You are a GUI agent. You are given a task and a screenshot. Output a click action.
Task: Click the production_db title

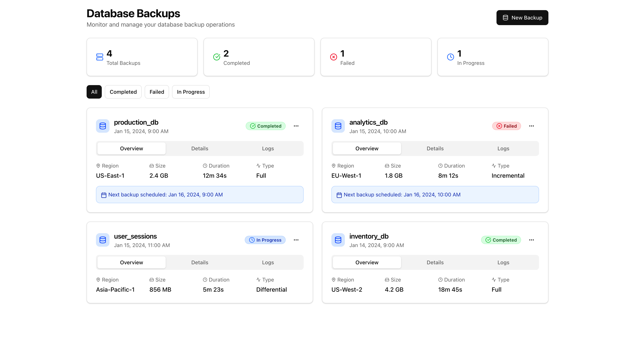pyautogui.click(x=136, y=122)
